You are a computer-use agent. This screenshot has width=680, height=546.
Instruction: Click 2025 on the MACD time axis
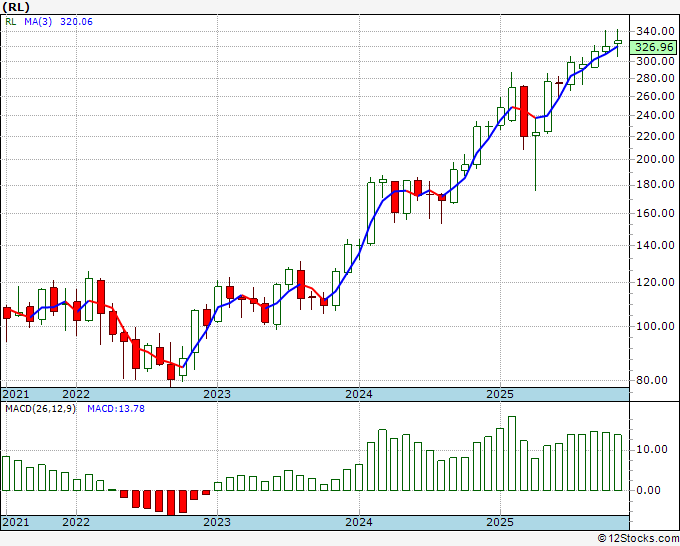500,522
